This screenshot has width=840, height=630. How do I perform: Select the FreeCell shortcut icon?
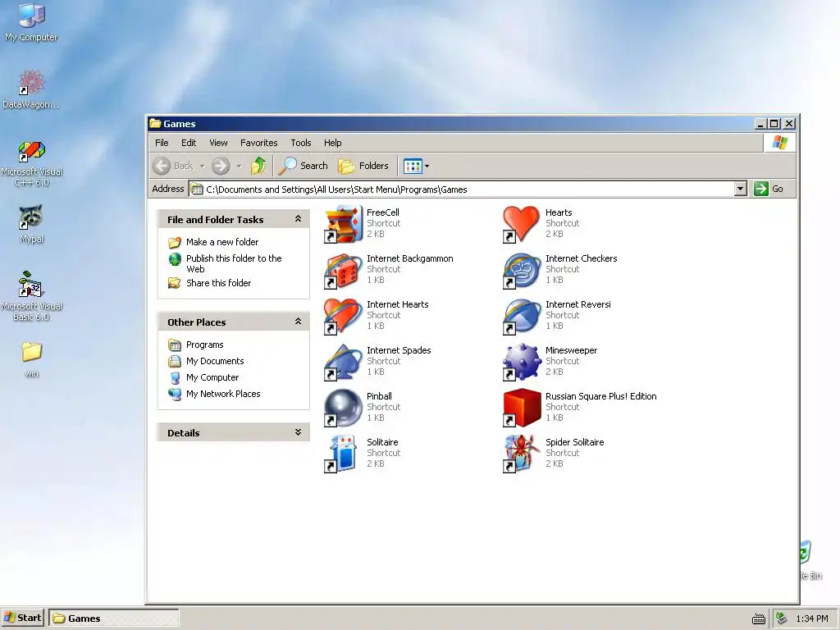(x=344, y=224)
